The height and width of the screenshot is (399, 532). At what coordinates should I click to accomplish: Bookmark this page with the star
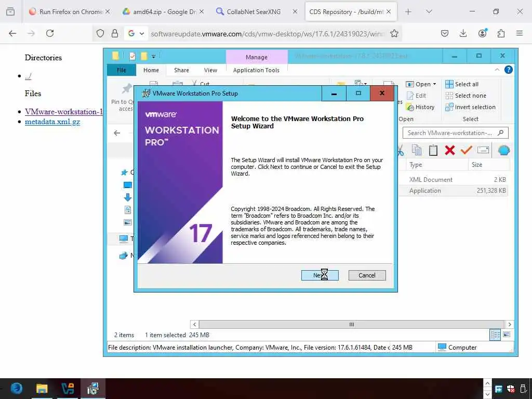pyautogui.click(x=394, y=33)
